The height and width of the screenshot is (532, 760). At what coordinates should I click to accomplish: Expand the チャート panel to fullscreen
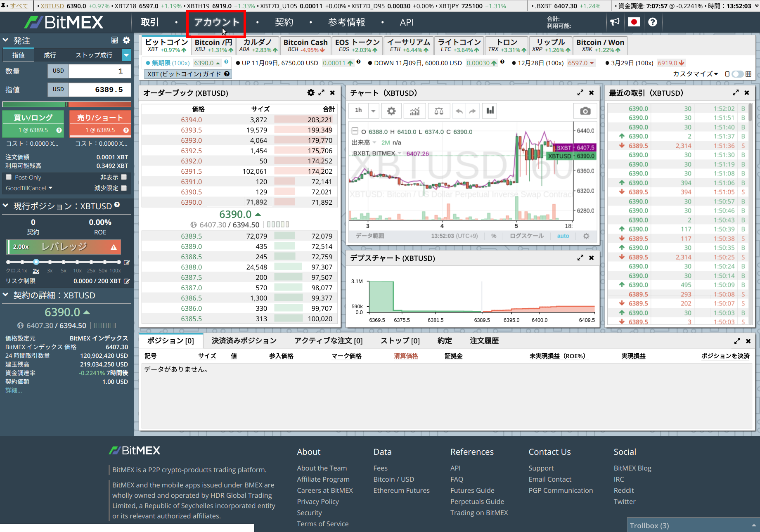[580, 93]
